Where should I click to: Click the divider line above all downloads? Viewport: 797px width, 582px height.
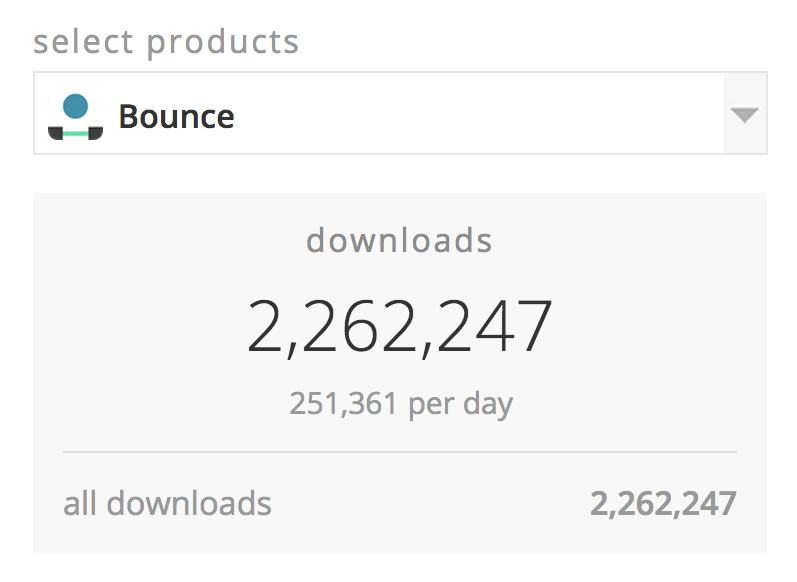coord(399,452)
